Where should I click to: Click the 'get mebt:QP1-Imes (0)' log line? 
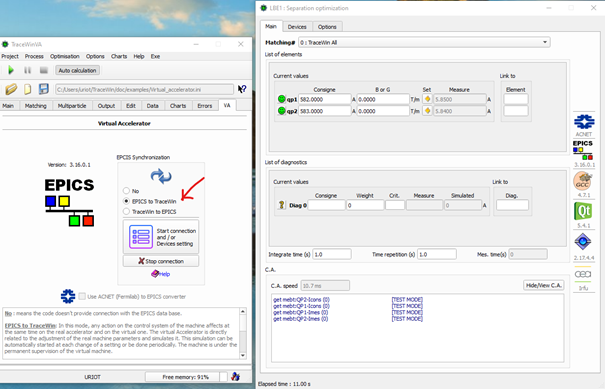click(301, 312)
